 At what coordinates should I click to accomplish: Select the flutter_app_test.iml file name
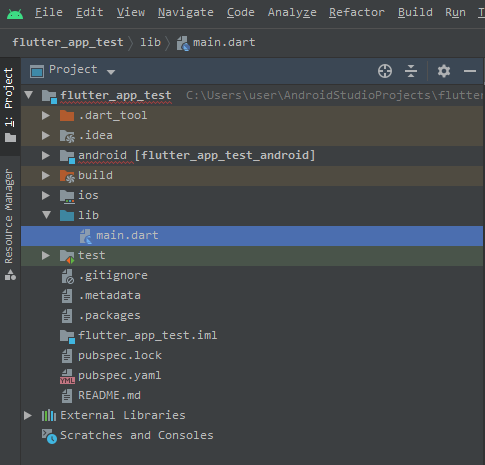click(147, 335)
